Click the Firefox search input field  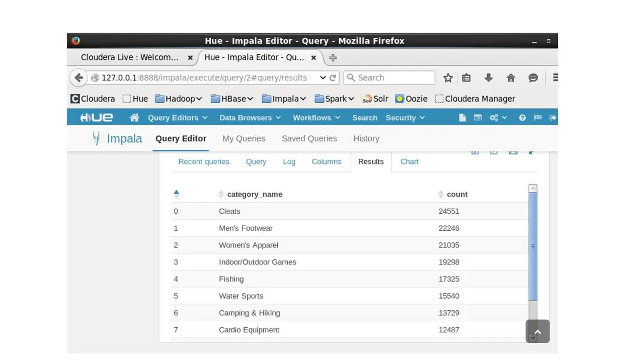389,77
